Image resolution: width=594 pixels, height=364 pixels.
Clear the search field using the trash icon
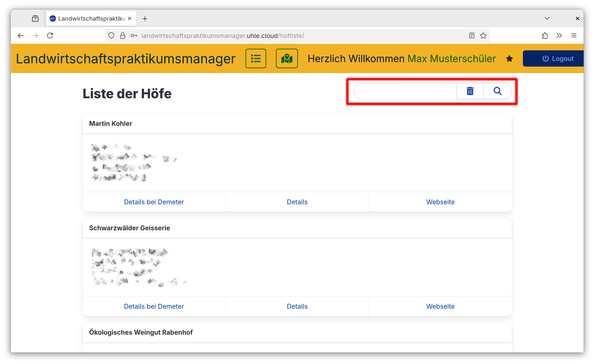pyautogui.click(x=470, y=91)
